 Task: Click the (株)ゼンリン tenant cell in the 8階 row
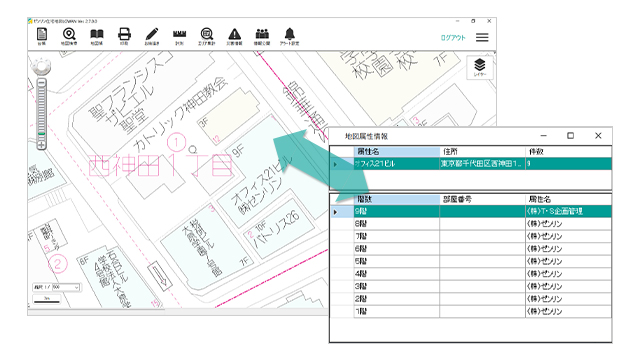pos(569,224)
